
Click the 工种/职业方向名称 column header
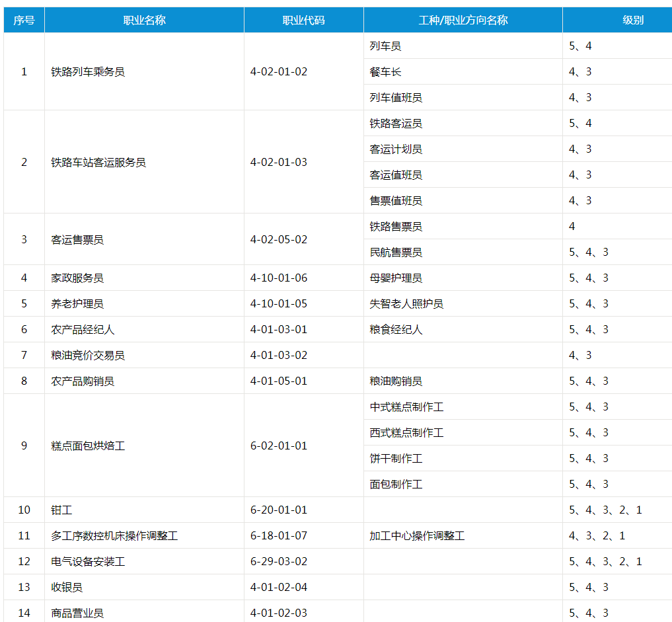pyautogui.click(x=463, y=20)
